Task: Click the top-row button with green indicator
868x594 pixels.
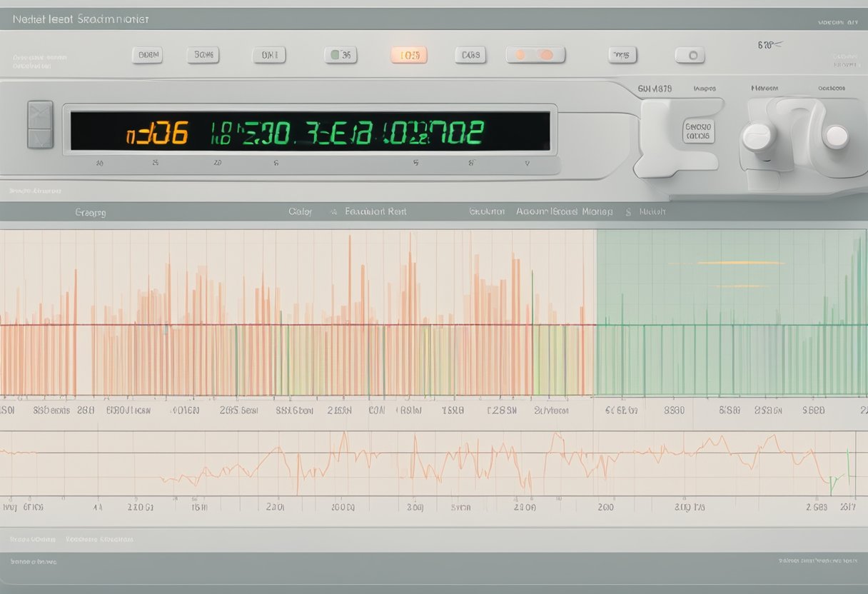Action: [x=340, y=55]
